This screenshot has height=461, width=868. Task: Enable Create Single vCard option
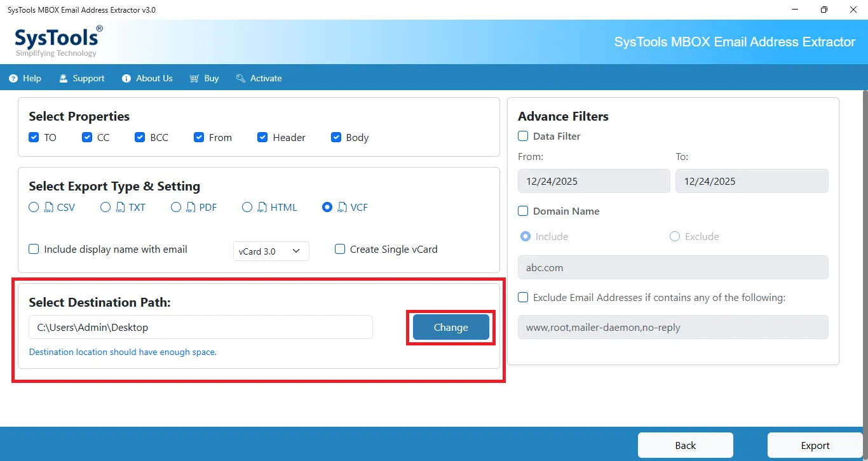[x=340, y=250]
